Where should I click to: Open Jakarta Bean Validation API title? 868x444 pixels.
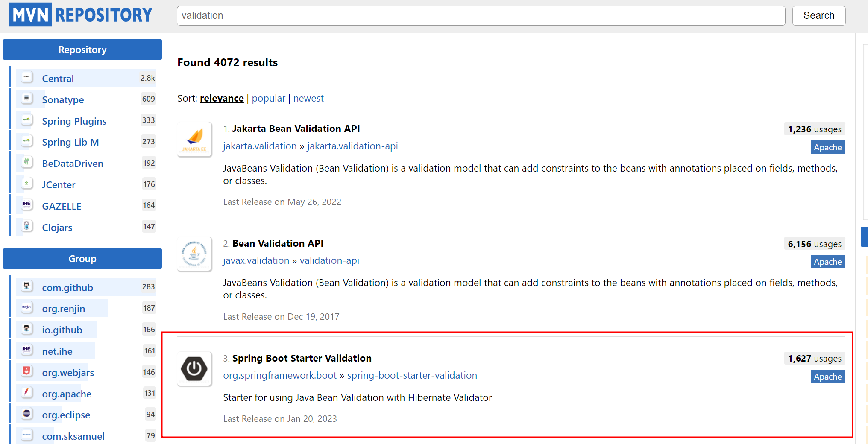click(x=296, y=129)
